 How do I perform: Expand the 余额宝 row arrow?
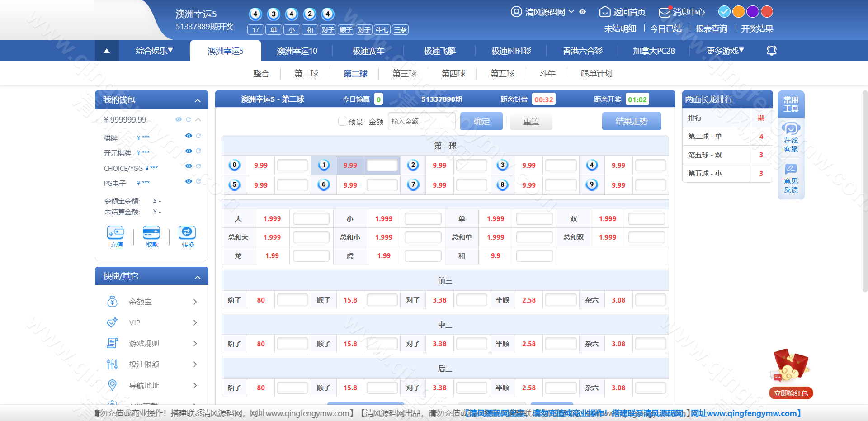[195, 302]
